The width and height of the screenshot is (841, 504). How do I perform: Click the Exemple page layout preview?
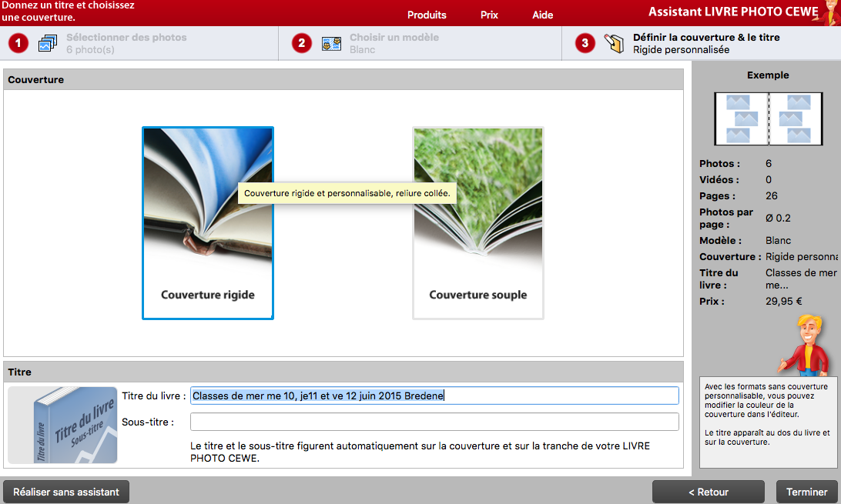point(768,118)
